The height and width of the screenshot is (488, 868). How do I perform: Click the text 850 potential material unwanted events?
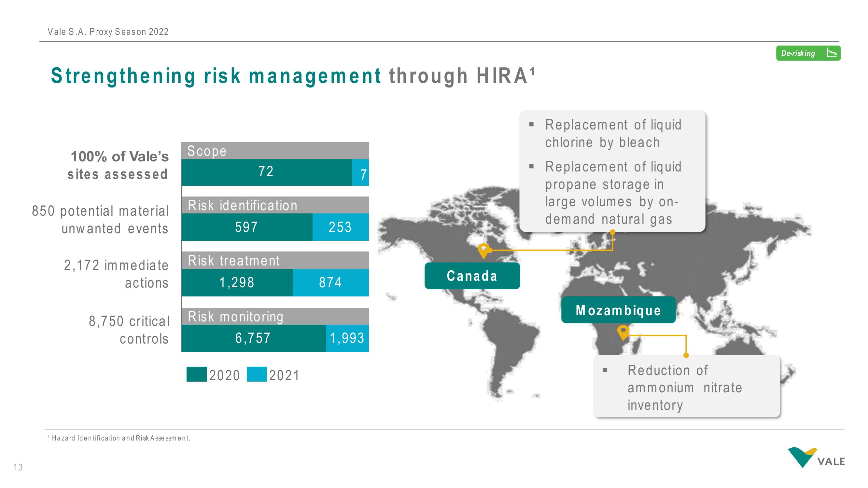click(x=100, y=220)
